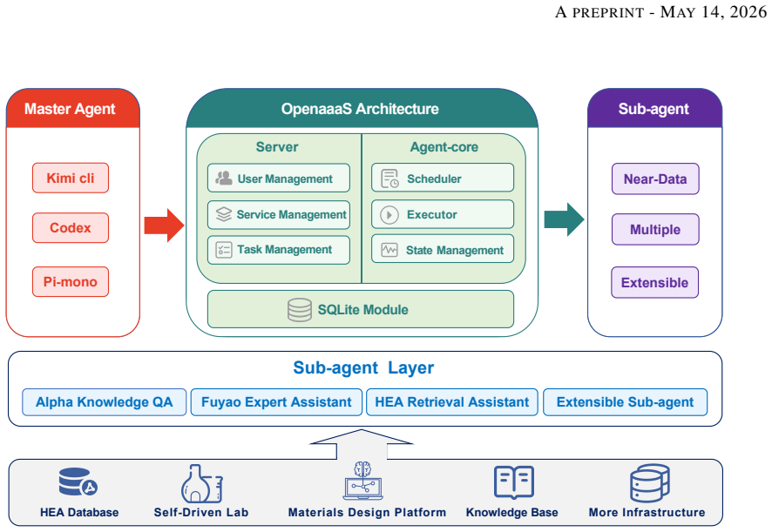772x532 pixels.
Task: Click the More Infrastructure database icon
Action: (x=649, y=482)
